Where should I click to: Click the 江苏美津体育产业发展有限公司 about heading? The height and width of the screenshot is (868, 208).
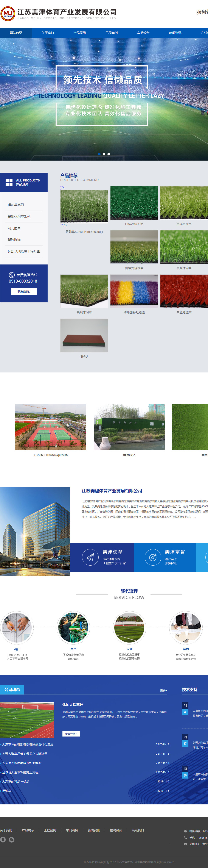(x=112, y=491)
